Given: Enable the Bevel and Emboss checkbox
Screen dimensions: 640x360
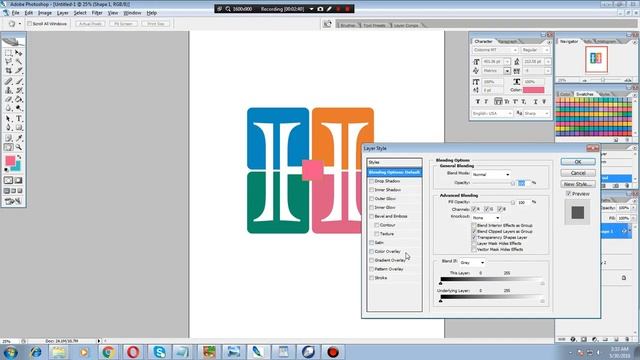Looking at the screenshot, I should coord(371,216).
